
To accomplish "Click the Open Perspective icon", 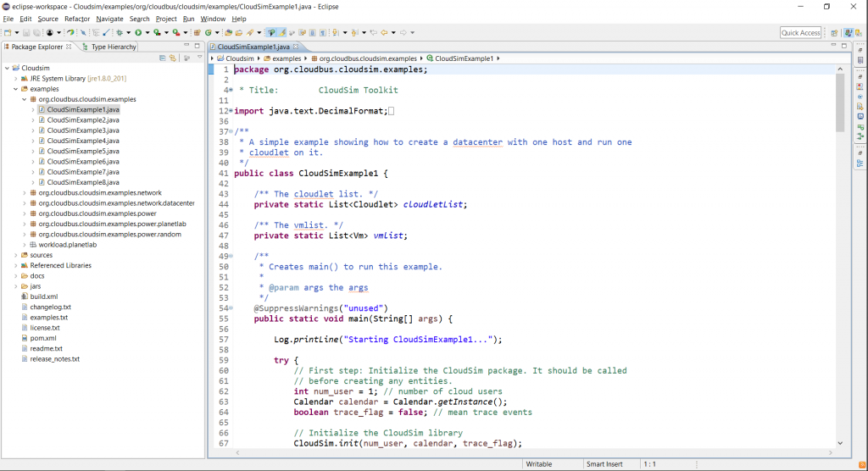I will pos(834,33).
